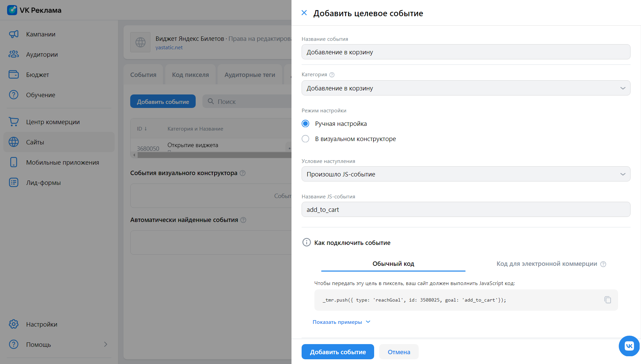Click the Название события text field
Screen dimensions: 641x364
click(x=466, y=52)
